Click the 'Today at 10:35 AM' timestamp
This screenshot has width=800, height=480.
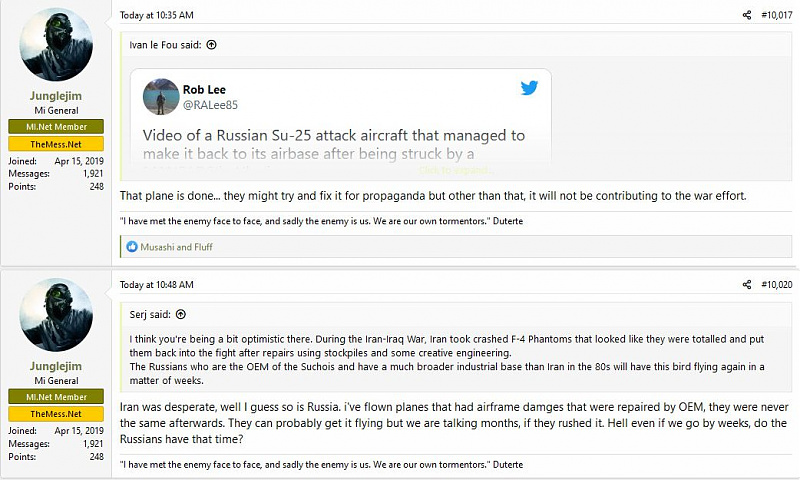[x=157, y=15]
